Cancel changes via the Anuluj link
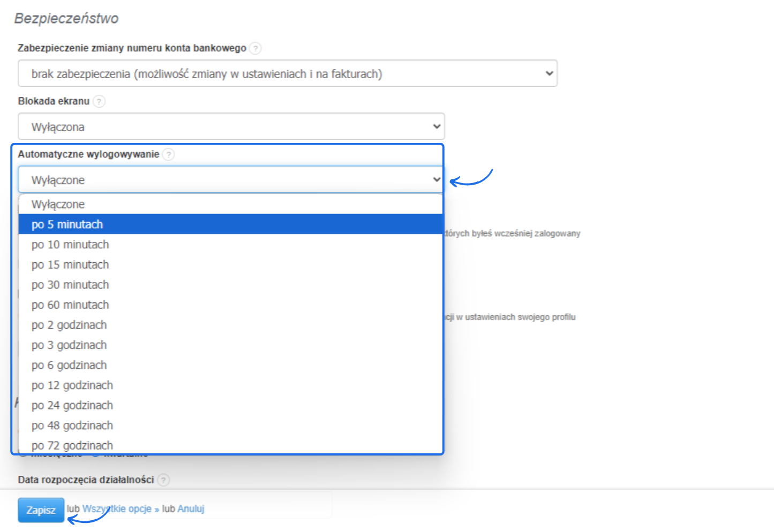 point(191,508)
